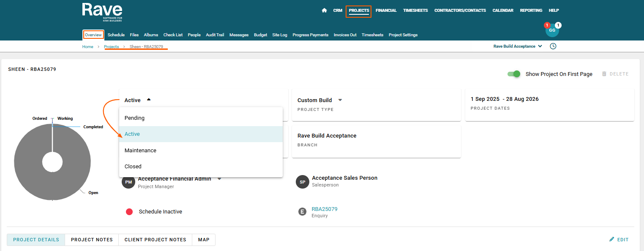This screenshot has height=251, width=644.
Task: Click the trash icon beside Delete
Action: 604,74
